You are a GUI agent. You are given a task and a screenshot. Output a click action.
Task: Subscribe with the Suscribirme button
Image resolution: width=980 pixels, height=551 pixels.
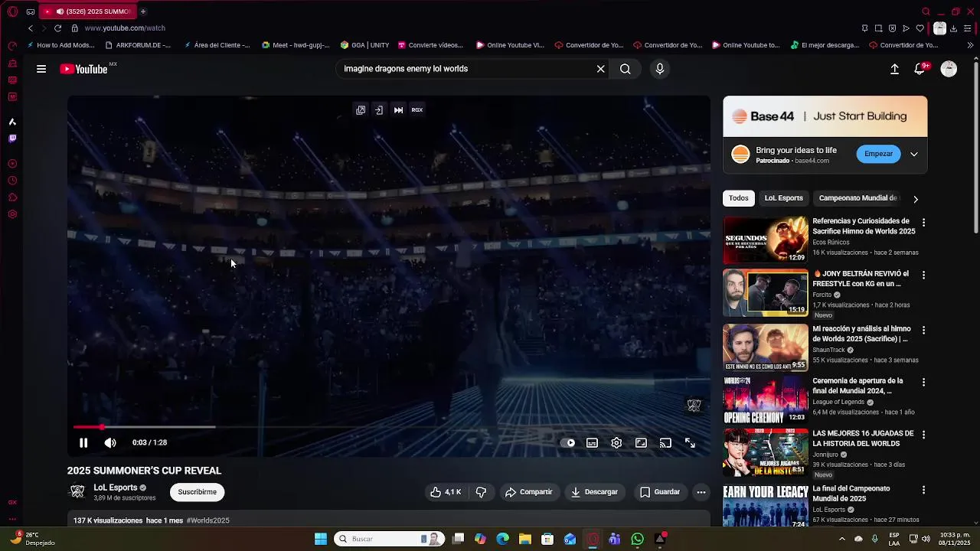coord(198,492)
